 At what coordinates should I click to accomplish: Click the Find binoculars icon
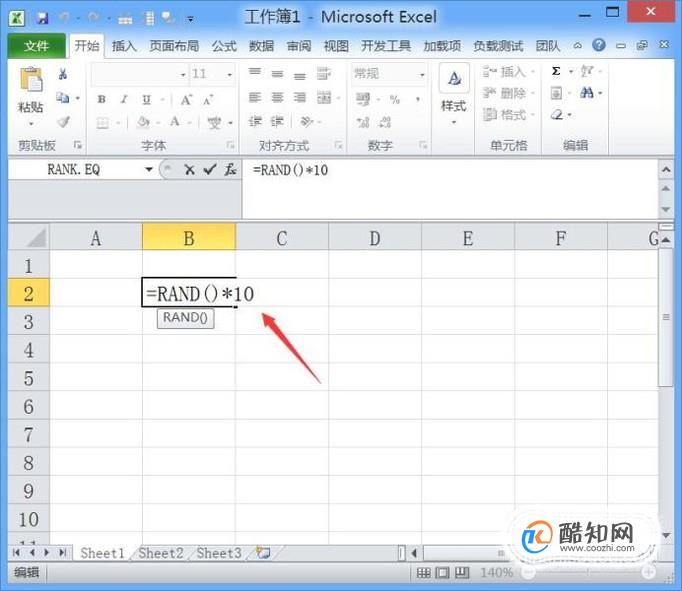pos(587,93)
